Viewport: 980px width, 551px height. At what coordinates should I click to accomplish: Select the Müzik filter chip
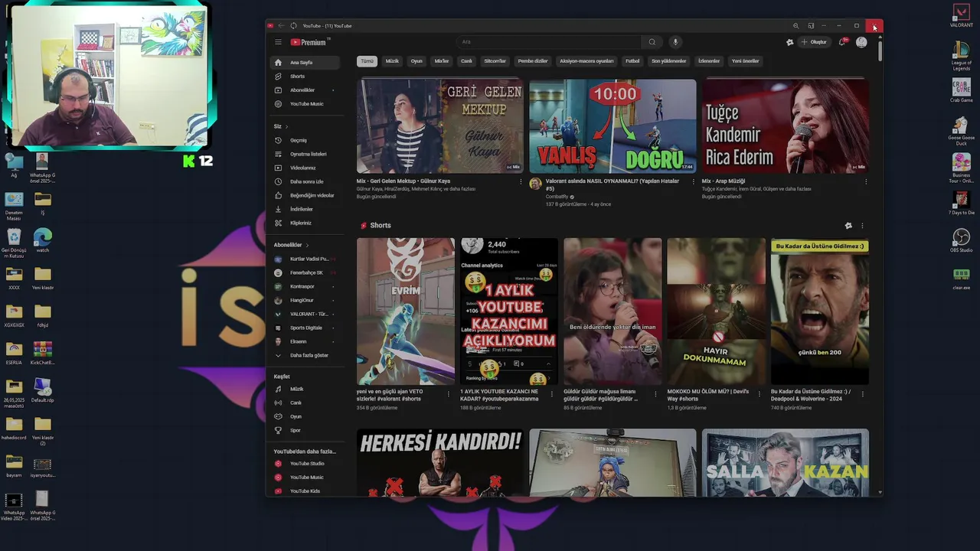click(392, 61)
